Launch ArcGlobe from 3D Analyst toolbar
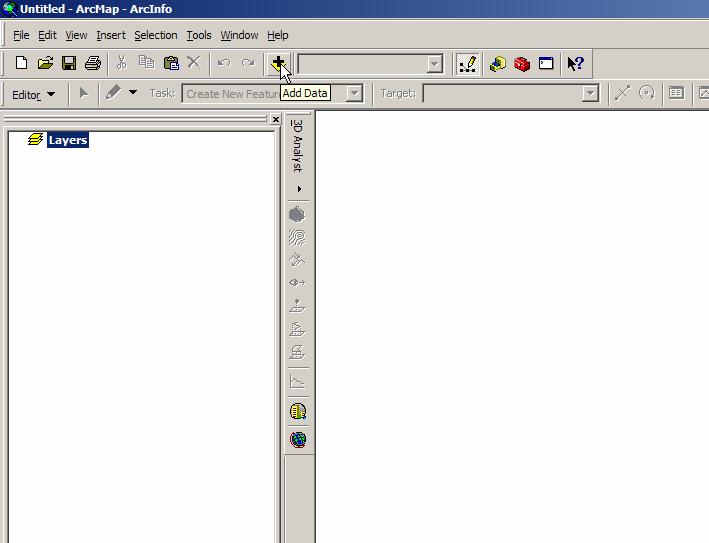Viewport: 709px width, 543px height. pos(298,439)
